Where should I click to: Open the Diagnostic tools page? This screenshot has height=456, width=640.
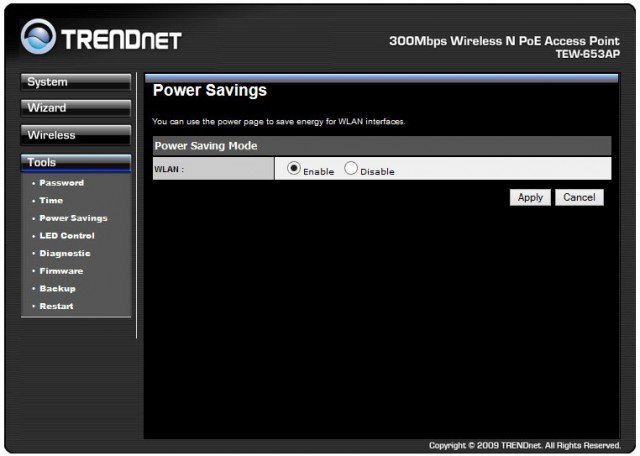click(x=64, y=253)
